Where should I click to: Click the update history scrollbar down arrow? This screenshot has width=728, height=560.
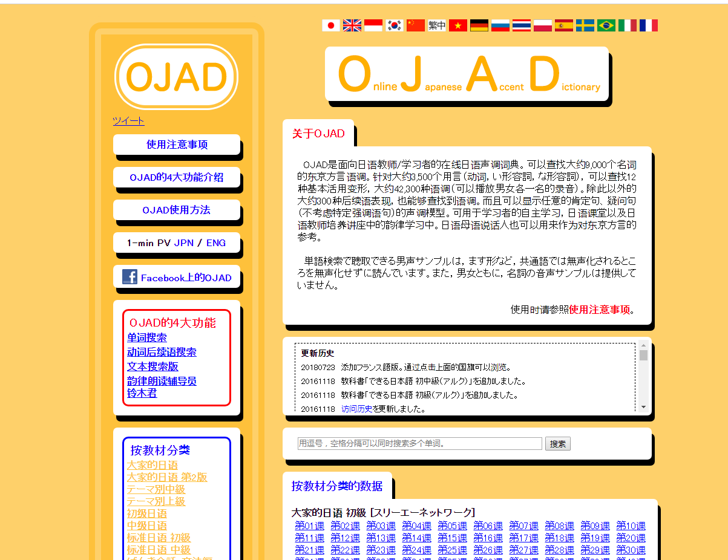643,407
